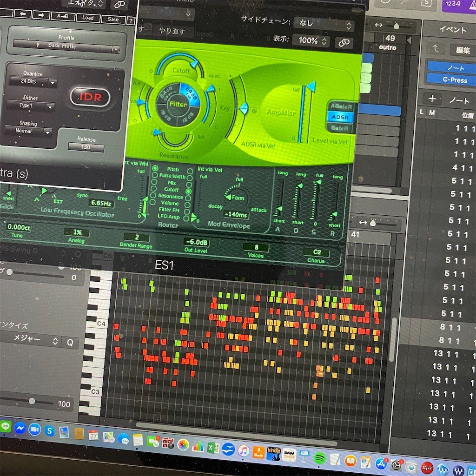
Task: Select the 24dB fat filter mode
Action: pyautogui.click(x=190, y=94)
